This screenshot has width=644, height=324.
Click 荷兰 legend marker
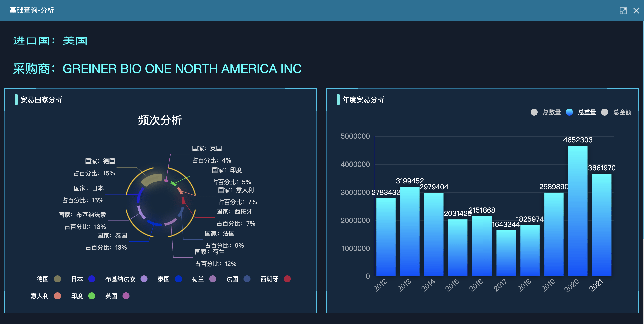pos(213,279)
